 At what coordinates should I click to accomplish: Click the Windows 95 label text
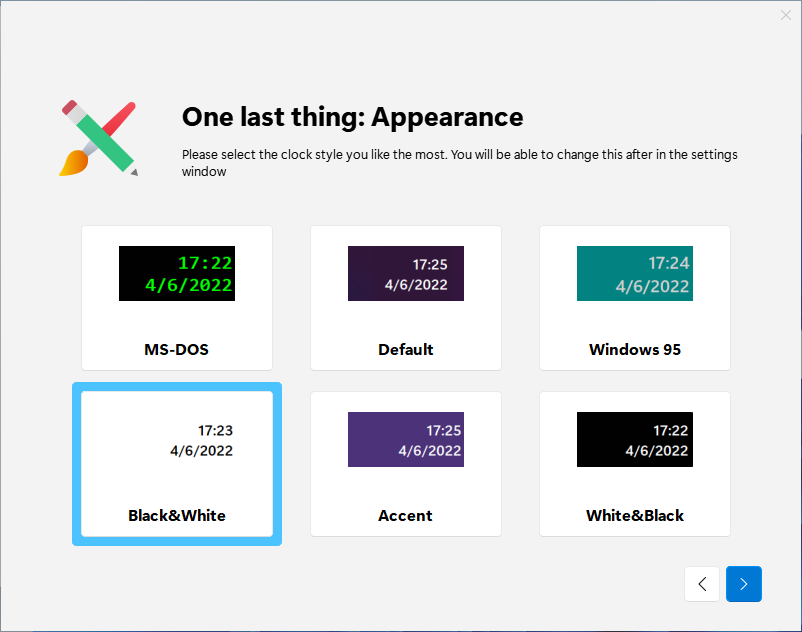coord(635,349)
